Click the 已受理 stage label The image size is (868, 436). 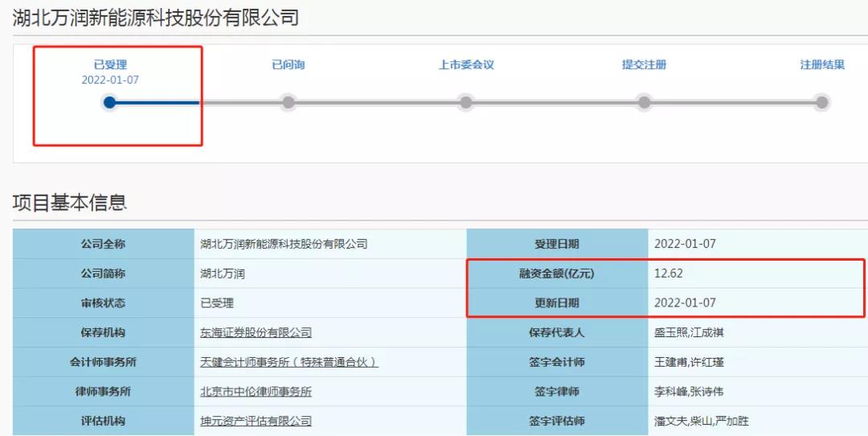coord(110,64)
